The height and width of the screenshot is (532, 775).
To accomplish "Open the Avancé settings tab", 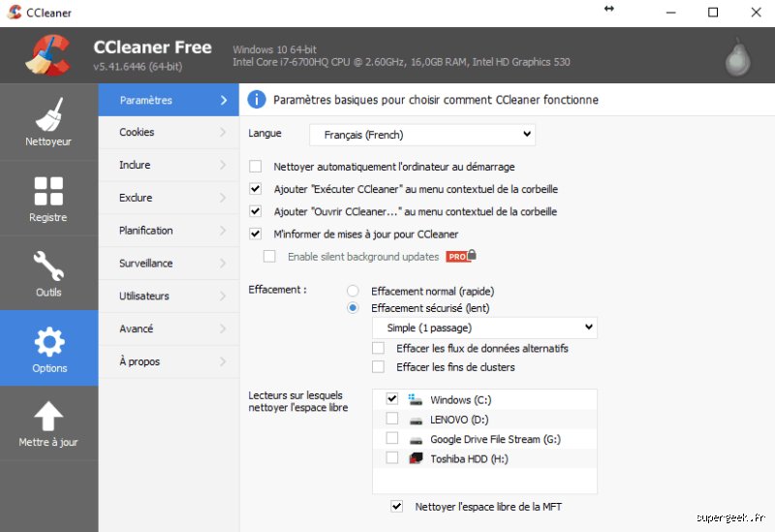I will 169,329.
